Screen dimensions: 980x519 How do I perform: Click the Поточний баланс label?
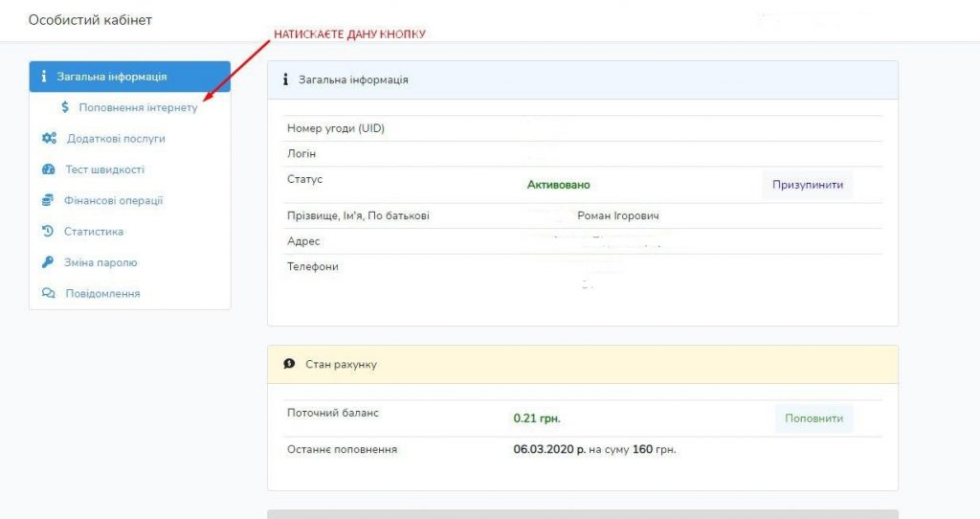tap(332, 413)
